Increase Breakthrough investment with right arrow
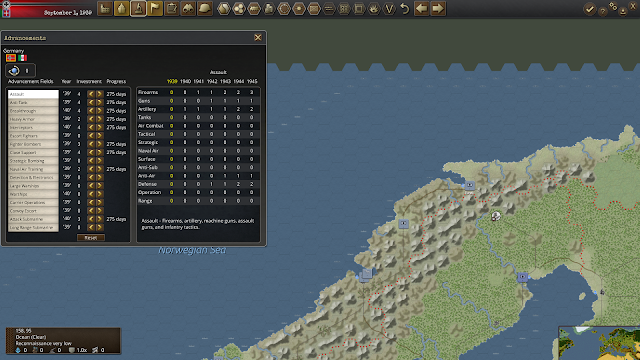Screen dimensions: 640x360 pyautogui.click(x=99, y=111)
